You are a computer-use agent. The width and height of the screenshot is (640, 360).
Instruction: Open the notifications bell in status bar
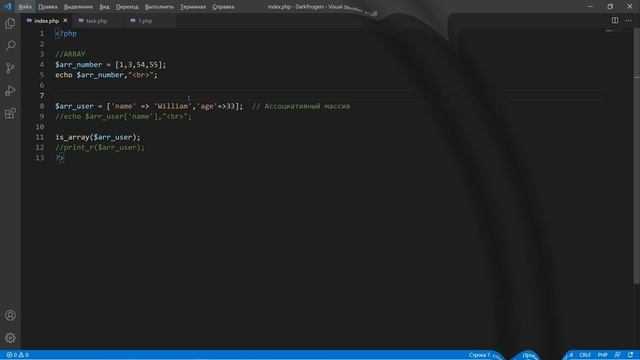pyautogui.click(x=631, y=355)
